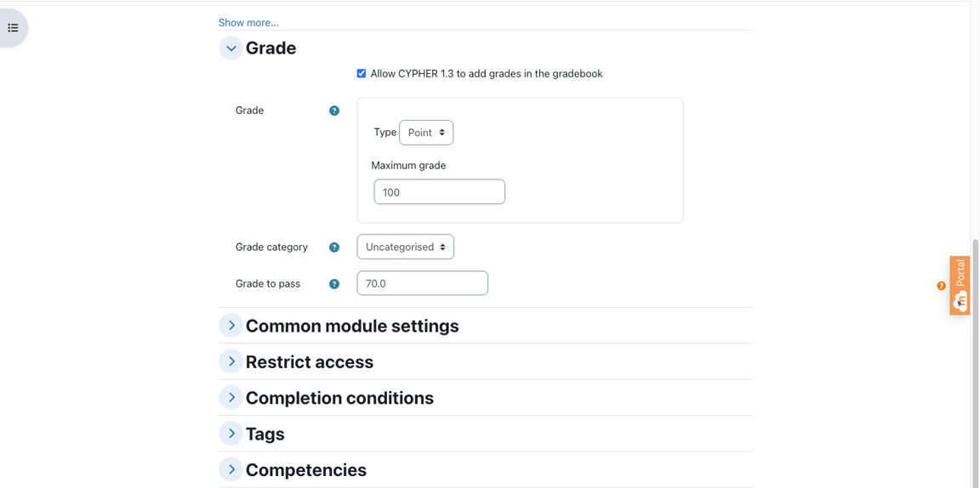This screenshot has width=980, height=488.
Task: Click the Grade category help icon
Action: pyautogui.click(x=334, y=247)
